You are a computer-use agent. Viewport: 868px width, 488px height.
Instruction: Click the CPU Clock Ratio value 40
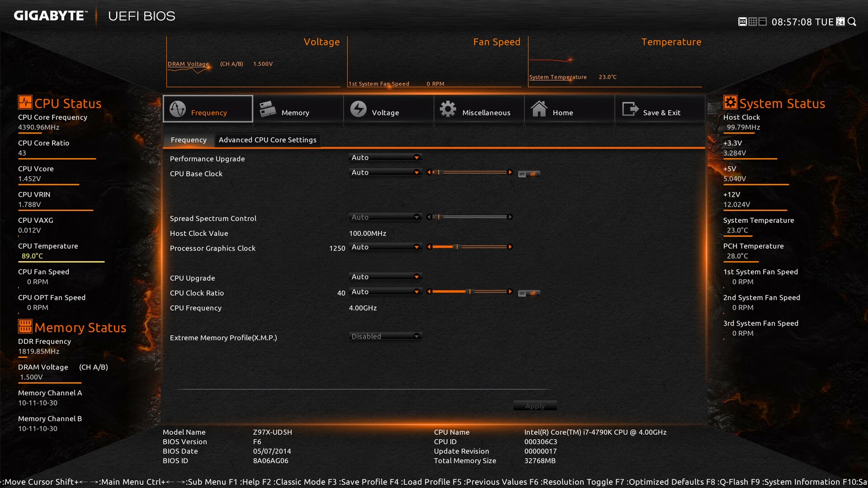click(341, 293)
